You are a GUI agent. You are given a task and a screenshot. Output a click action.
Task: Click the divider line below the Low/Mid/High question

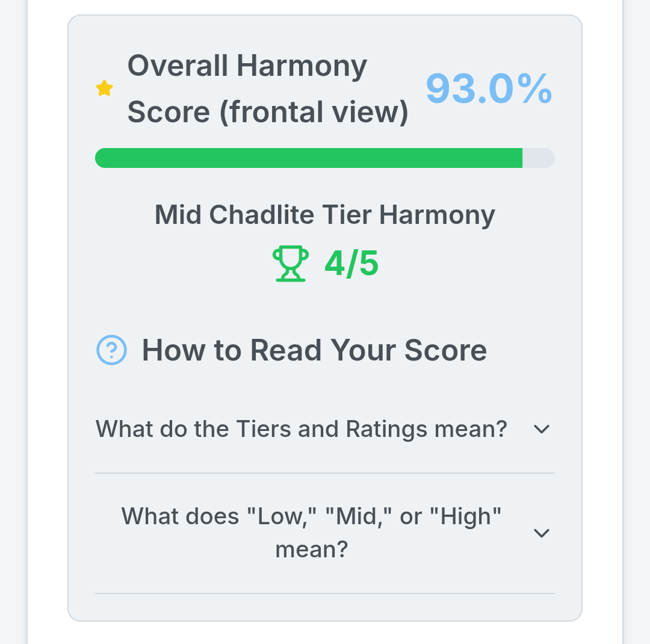324,593
